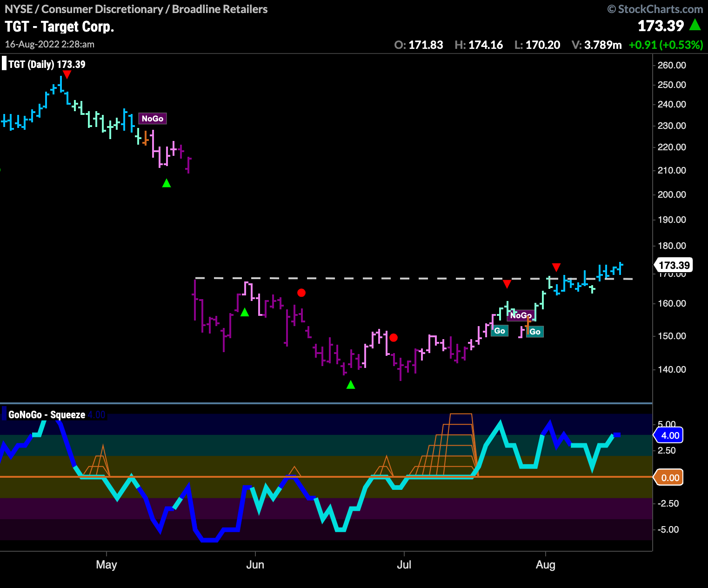Select the green triangle at the June price low
This screenshot has width=708, height=588.
(351, 385)
